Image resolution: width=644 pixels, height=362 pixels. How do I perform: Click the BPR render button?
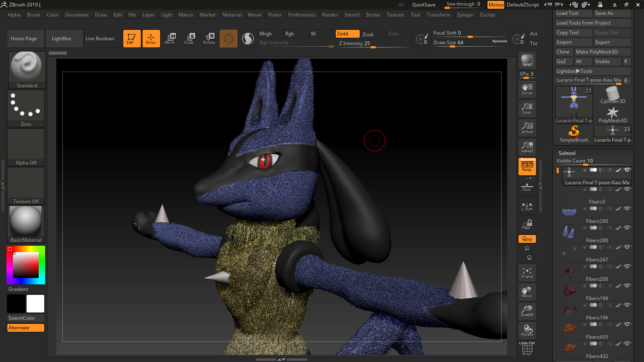click(x=526, y=60)
